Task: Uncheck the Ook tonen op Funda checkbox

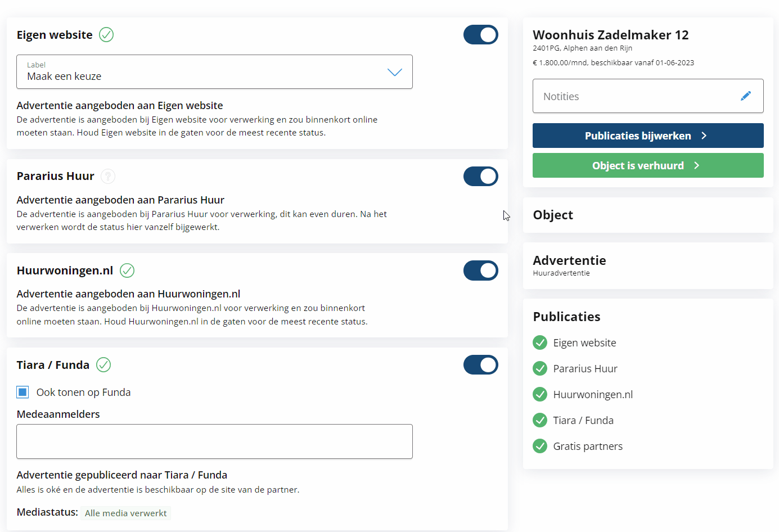Action: (22, 392)
